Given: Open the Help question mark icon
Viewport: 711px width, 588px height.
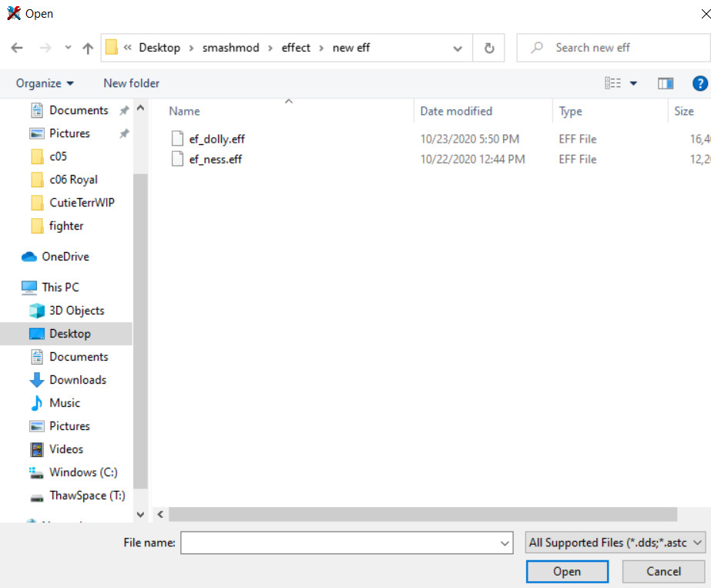Looking at the screenshot, I should pyautogui.click(x=699, y=83).
